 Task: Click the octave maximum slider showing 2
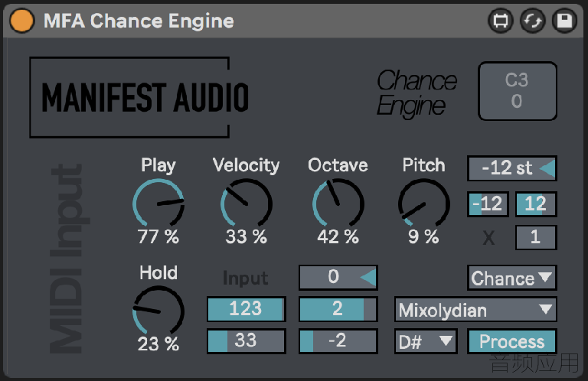click(338, 309)
